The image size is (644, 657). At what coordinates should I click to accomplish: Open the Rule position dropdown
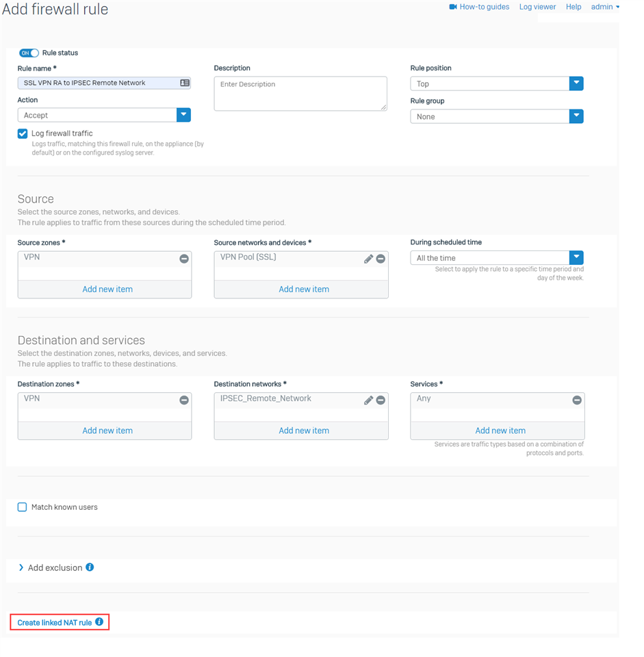coord(576,83)
